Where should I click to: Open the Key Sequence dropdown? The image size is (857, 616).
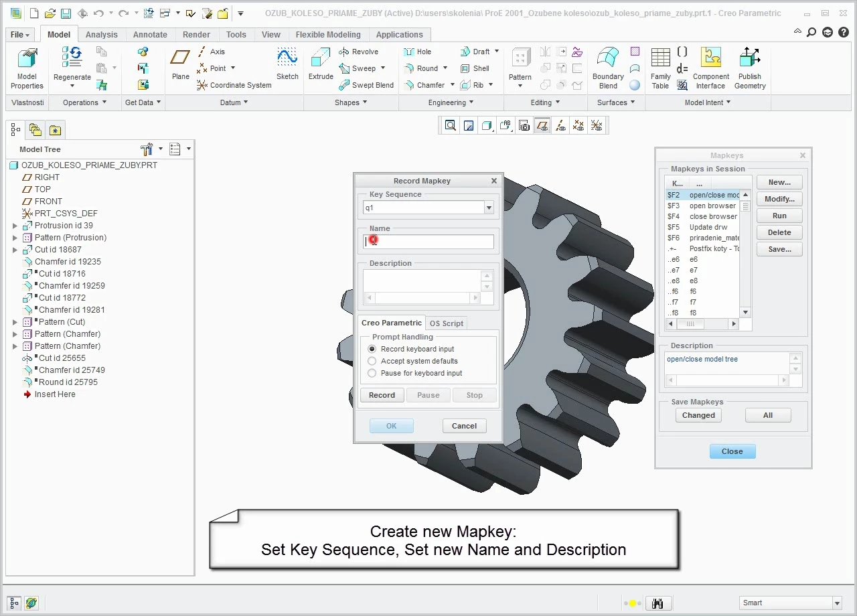[x=489, y=208]
